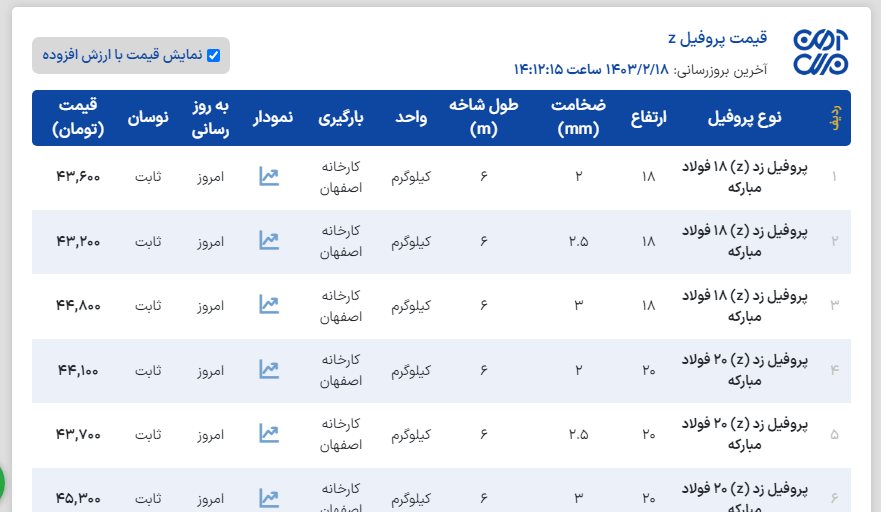Open the price chart icon for row 5
This screenshot has width=881, height=512.
click(x=268, y=434)
